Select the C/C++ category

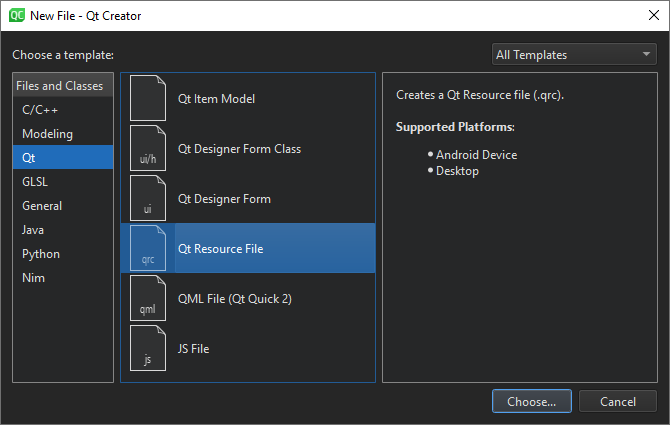pos(38,110)
